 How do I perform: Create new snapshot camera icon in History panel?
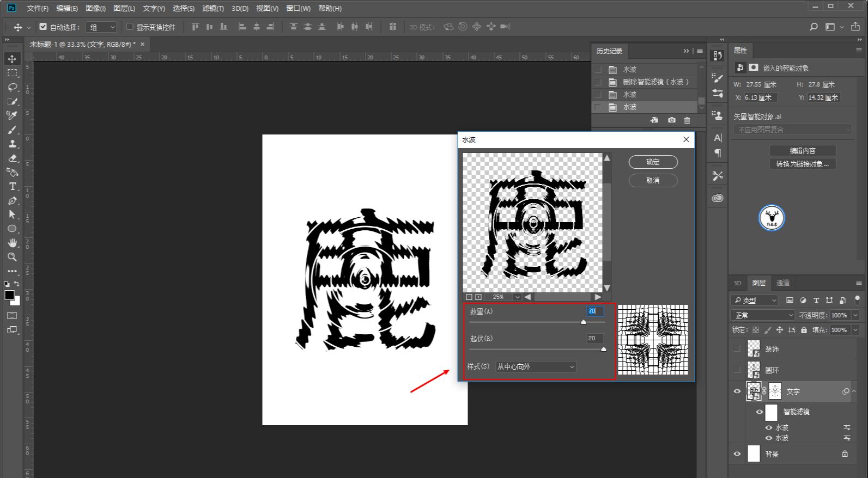tap(671, 120)
